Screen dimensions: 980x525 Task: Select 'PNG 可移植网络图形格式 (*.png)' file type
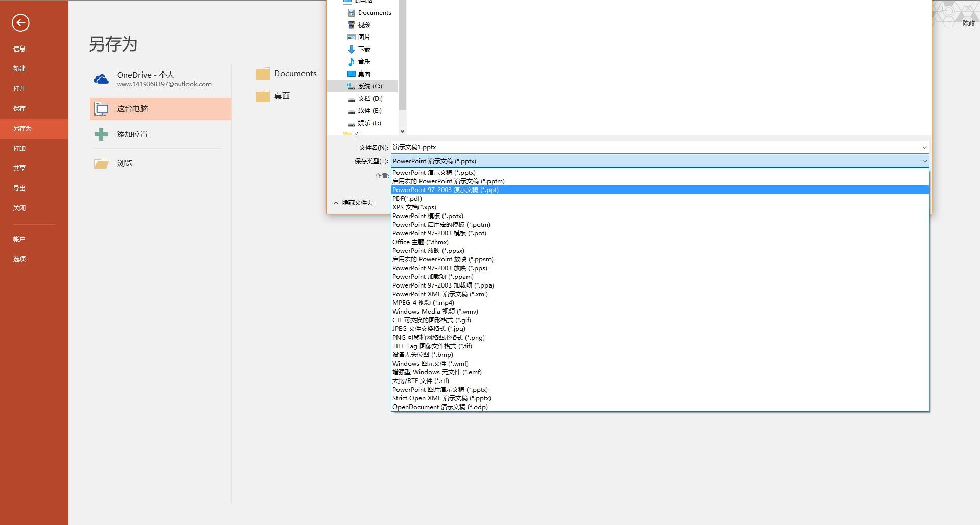[x=660, y=338]
